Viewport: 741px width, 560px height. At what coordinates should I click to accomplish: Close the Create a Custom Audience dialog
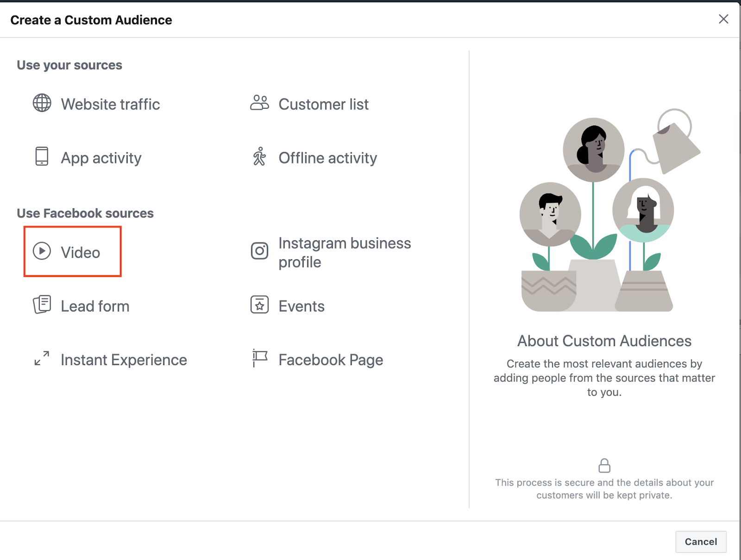[723, 19]
